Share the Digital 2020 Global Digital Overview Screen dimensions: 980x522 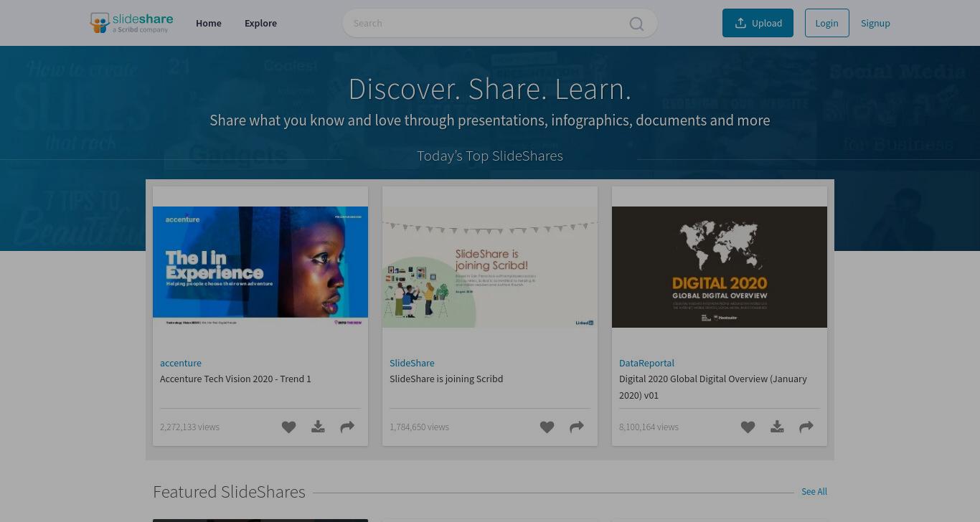[806, 427]
